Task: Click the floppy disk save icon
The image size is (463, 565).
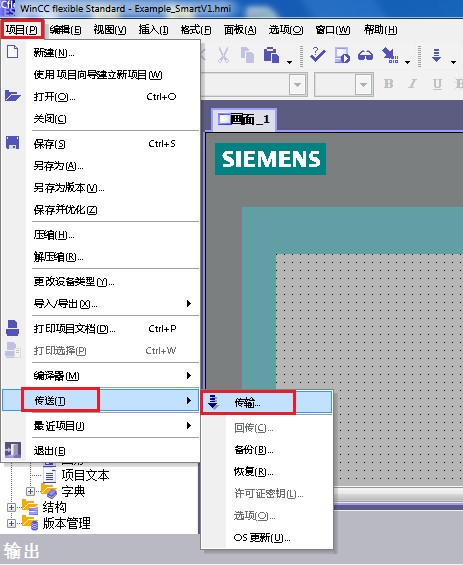Action: [x=13, y=143]
